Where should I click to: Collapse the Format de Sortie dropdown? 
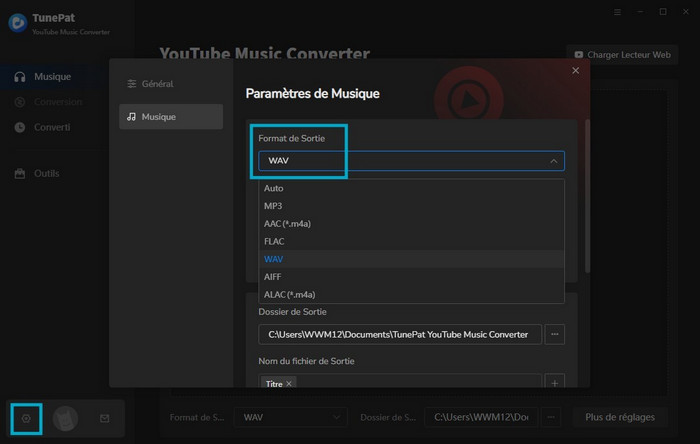click(554, 161)
